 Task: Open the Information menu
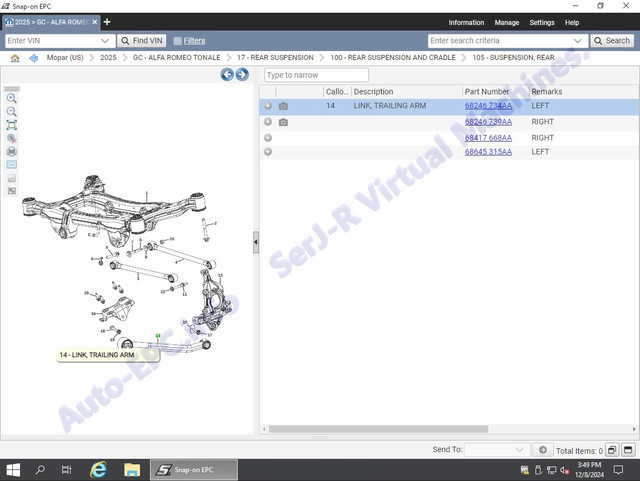466,22
